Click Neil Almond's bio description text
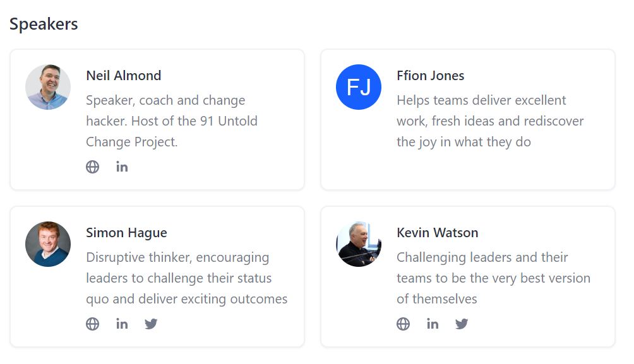The image size is (634, 364). (172, 121)
